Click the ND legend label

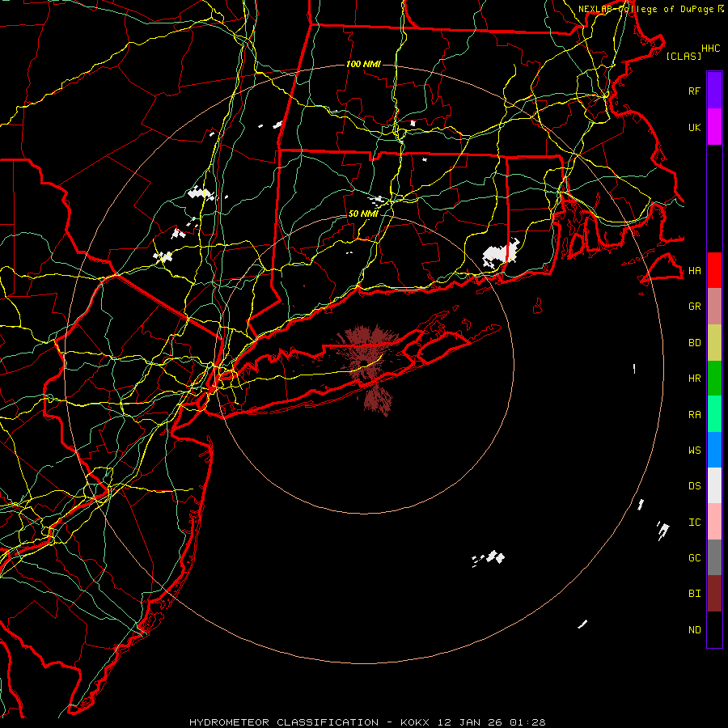[694, 630]
